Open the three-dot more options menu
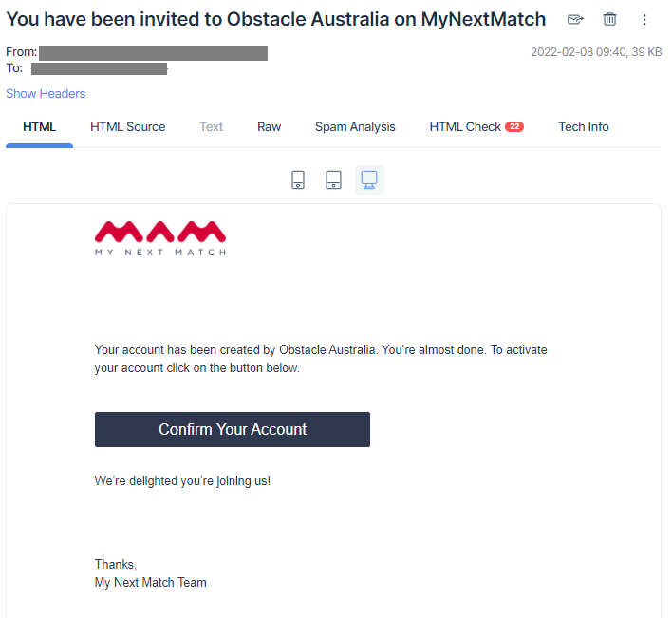The image size is (672, 618). point(644,19)
